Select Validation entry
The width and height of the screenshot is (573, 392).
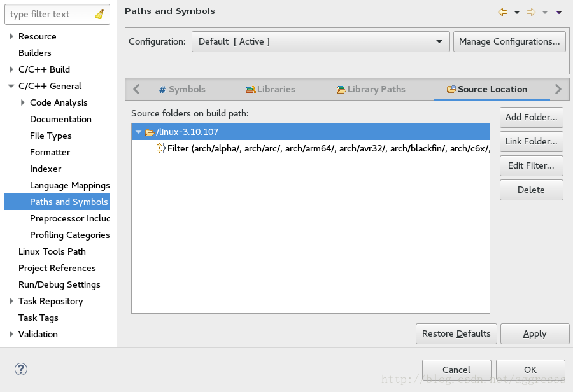click(38, 334)
